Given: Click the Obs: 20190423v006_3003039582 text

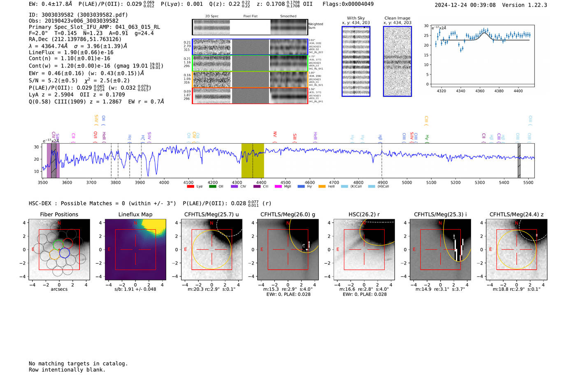Looking at the screenshot, I should [74, 21].
